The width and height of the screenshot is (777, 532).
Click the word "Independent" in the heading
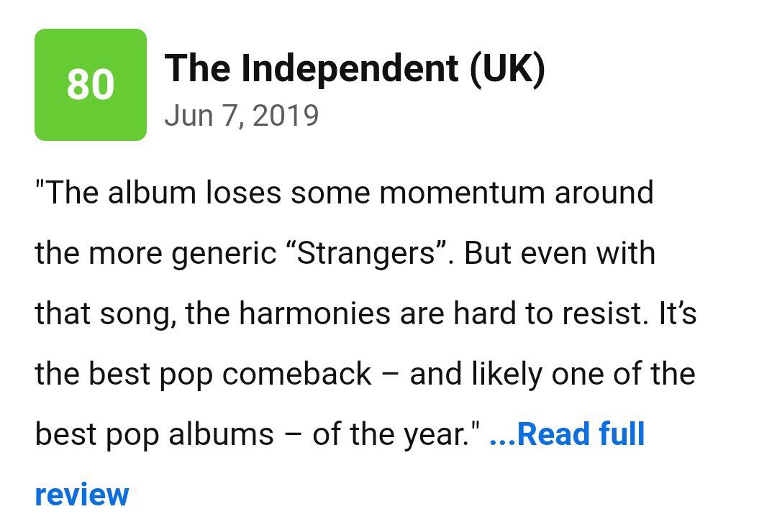(x=350, y=69)
